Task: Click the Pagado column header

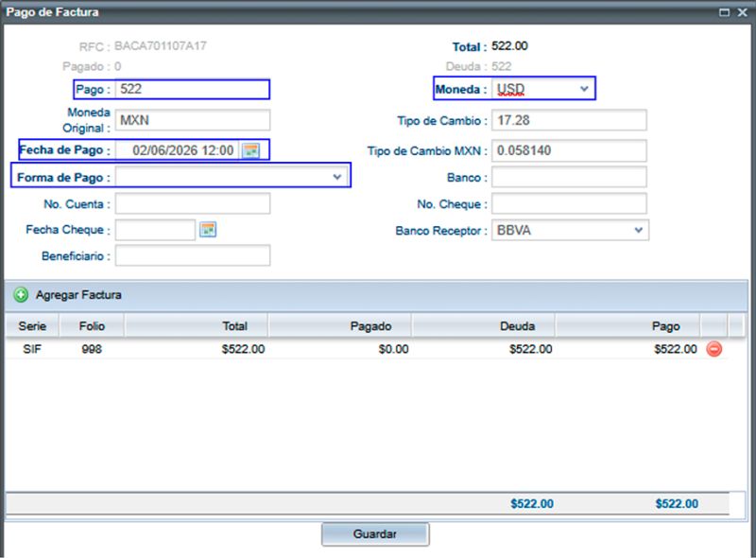Action: pyautogui.click(x=340, y=326)
